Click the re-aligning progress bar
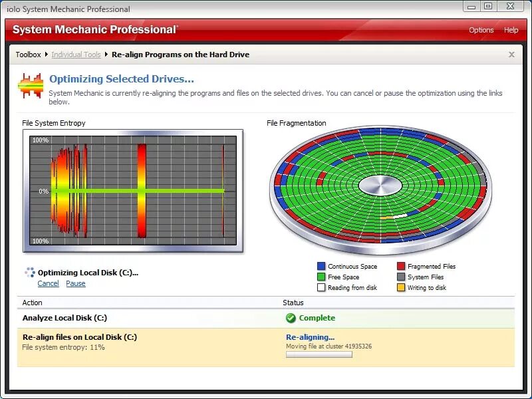The height and width of the screenshot is (399, 532). click(319, 354)
